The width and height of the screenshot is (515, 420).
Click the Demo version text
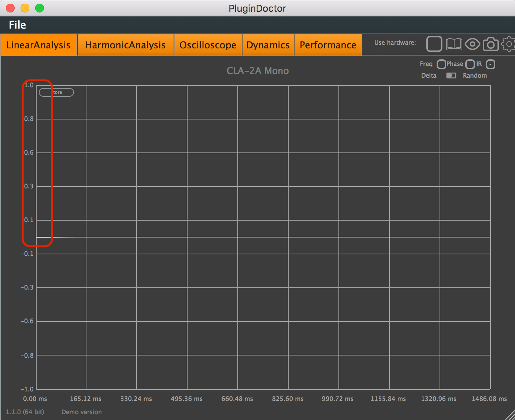(x=82, y=412)
